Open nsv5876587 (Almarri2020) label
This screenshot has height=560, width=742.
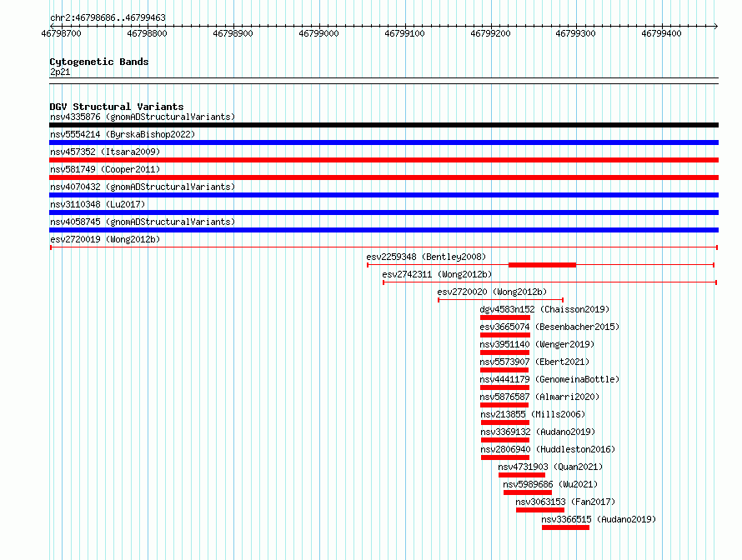539,397
